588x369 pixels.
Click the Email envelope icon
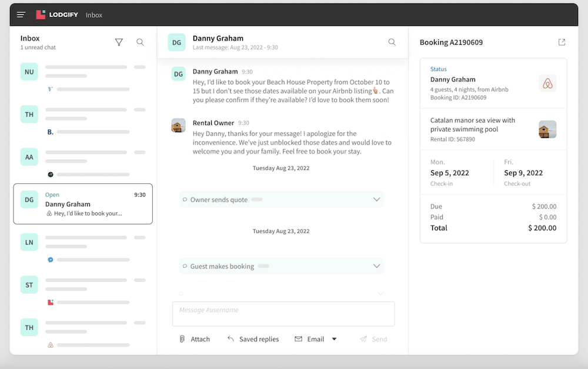point(299,339)
